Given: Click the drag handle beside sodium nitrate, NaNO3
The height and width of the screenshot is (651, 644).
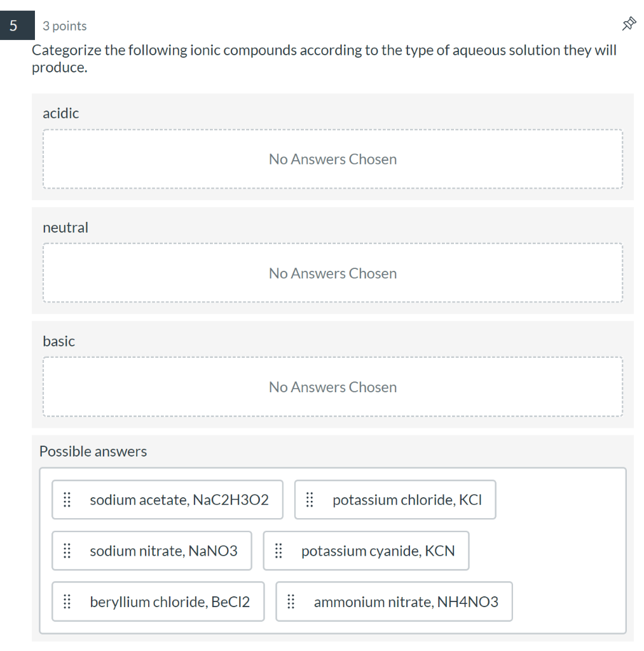Looking at the screenshot, I should [67, 551].
